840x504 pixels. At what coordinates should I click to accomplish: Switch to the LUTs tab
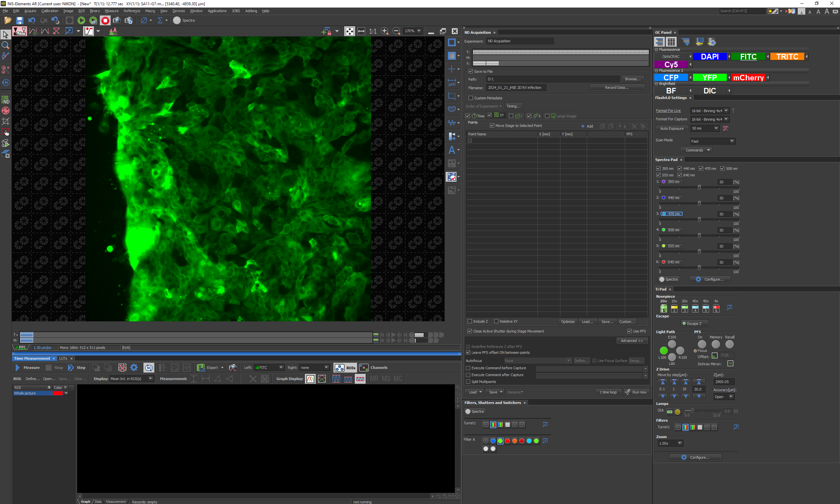point(63,358)
